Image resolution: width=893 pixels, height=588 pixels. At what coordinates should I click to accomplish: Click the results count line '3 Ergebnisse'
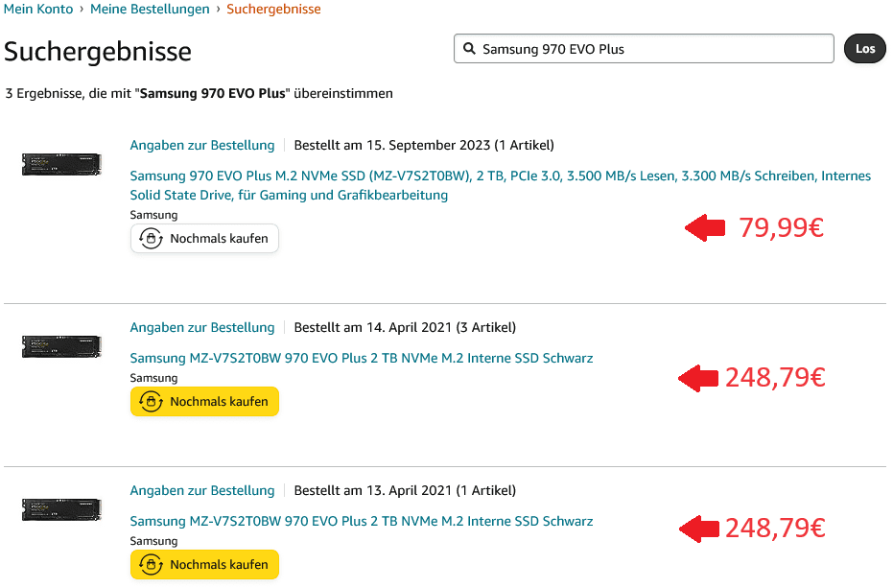199,93
